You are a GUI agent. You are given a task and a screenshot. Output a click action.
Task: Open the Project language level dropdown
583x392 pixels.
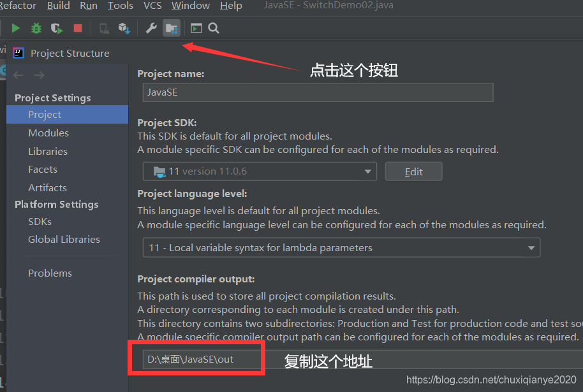[x=341, y=247]
